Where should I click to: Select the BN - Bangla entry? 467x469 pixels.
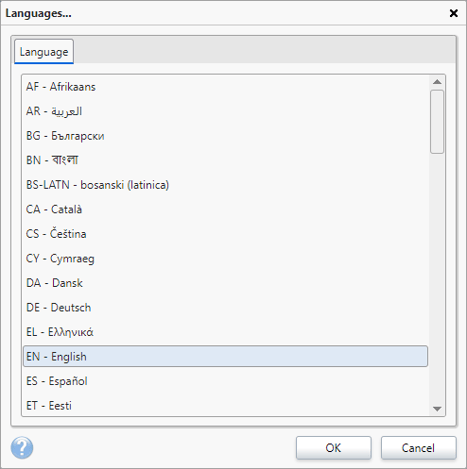pyautogui.click(x=225, y=160)
